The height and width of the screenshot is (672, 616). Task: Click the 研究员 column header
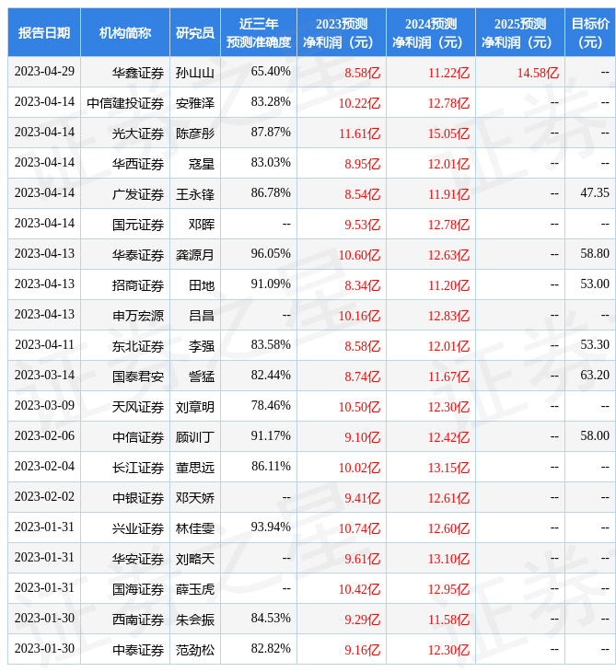click(x=195, y=32)
